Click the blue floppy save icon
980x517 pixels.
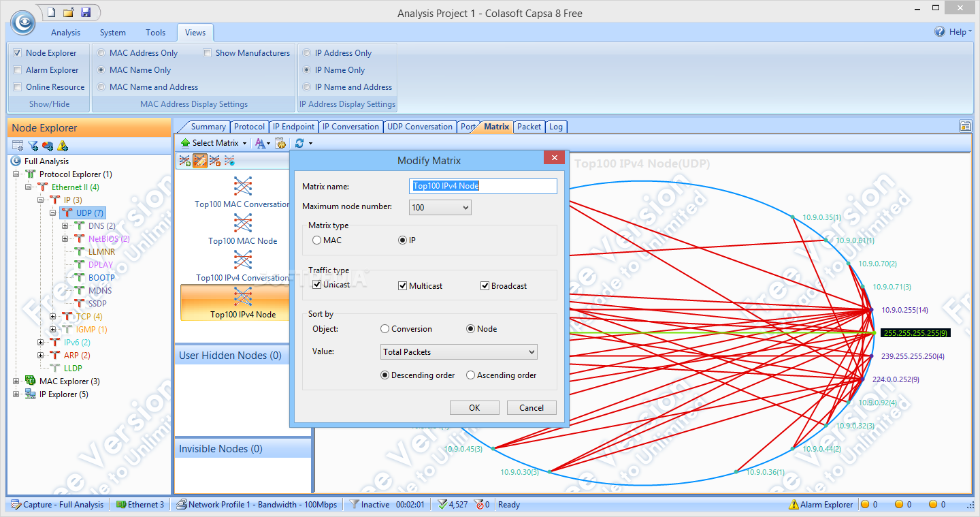pyautogui.click(x=86, y=12)
